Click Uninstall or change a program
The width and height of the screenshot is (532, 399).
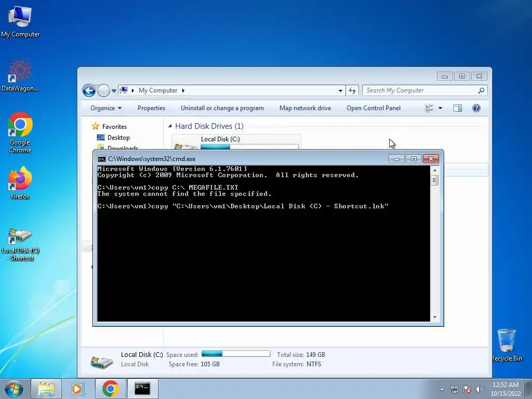(222, 108)
